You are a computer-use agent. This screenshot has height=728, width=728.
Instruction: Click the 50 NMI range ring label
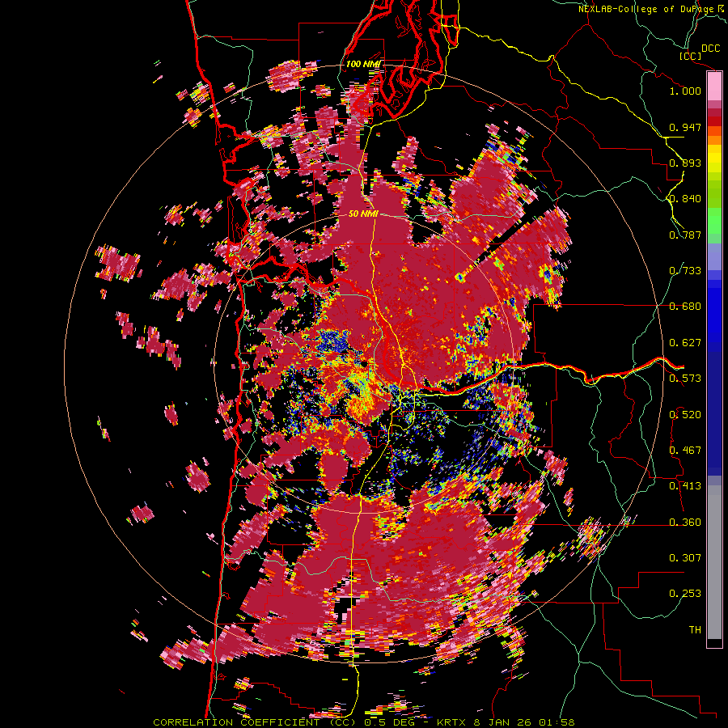(363, 214)
